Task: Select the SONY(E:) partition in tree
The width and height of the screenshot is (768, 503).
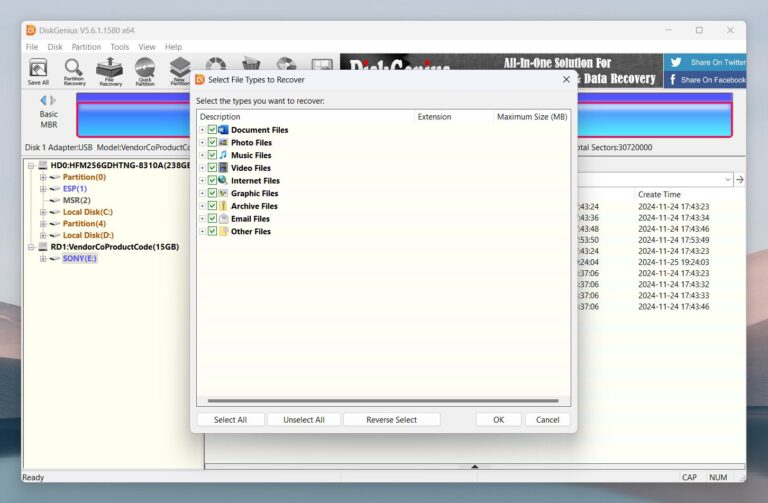Action: coord(78,258)
